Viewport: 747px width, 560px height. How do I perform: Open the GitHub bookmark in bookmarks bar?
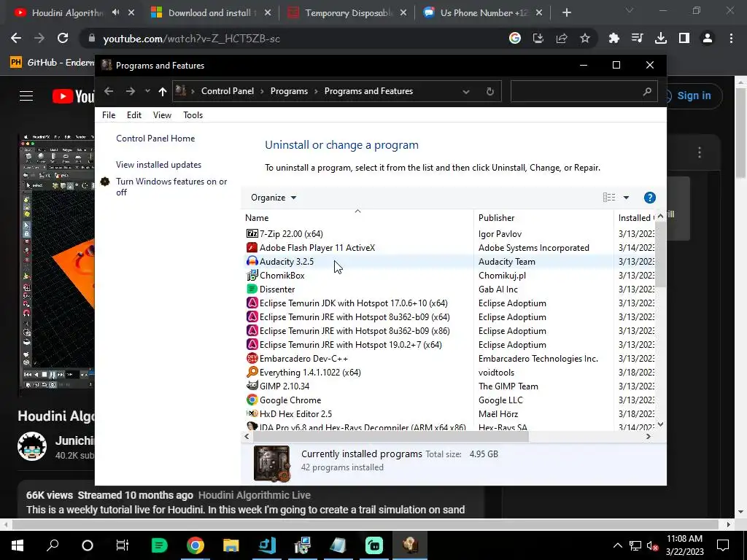coord(53,63)
